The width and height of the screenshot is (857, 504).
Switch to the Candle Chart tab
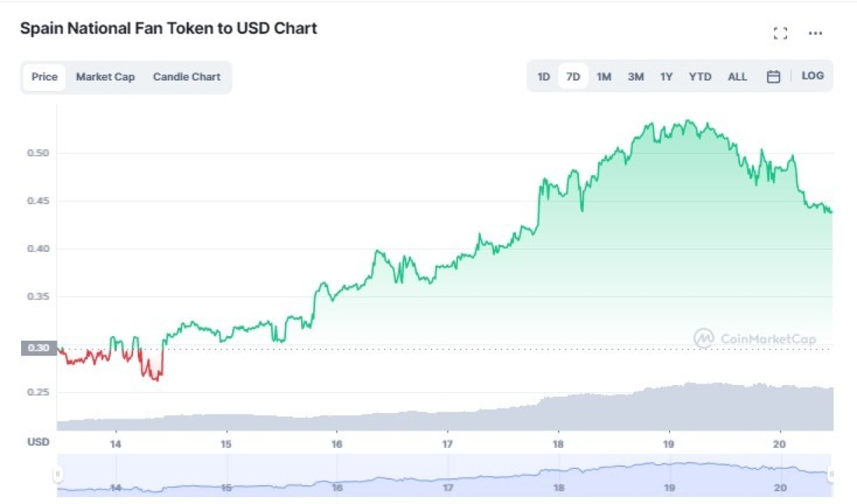point(186,77)
